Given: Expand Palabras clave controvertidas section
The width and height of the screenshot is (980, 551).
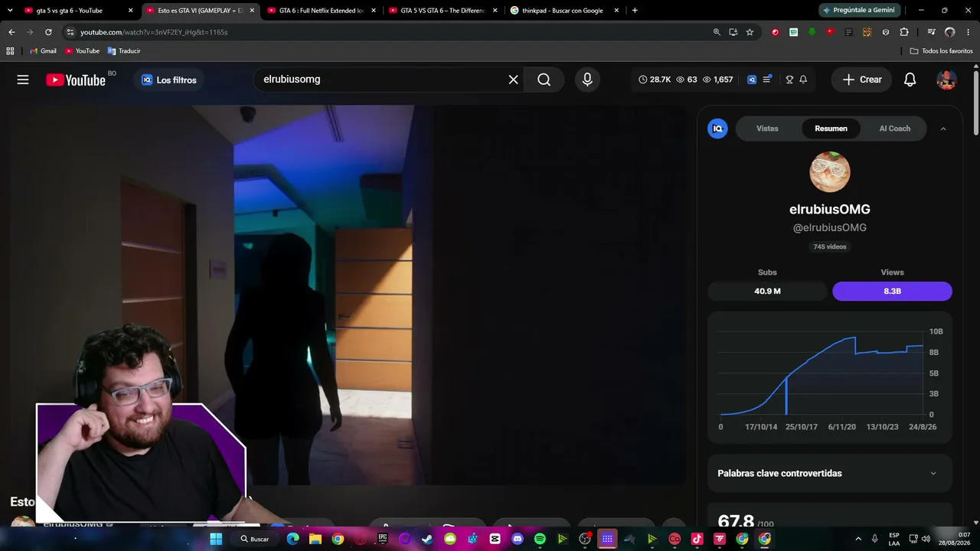Looking at the screenshot, I should click(830, 474).
